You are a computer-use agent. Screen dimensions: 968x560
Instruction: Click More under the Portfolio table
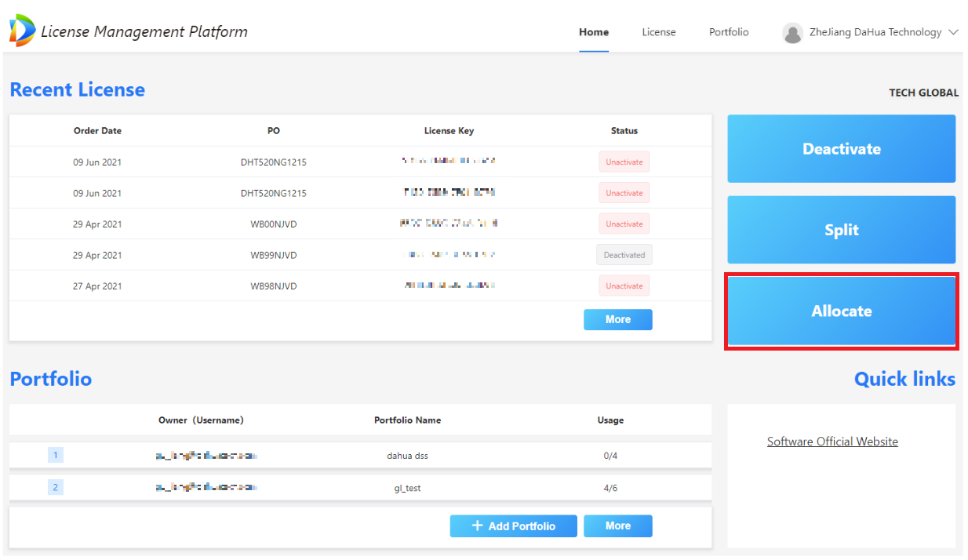coord(618,526)
